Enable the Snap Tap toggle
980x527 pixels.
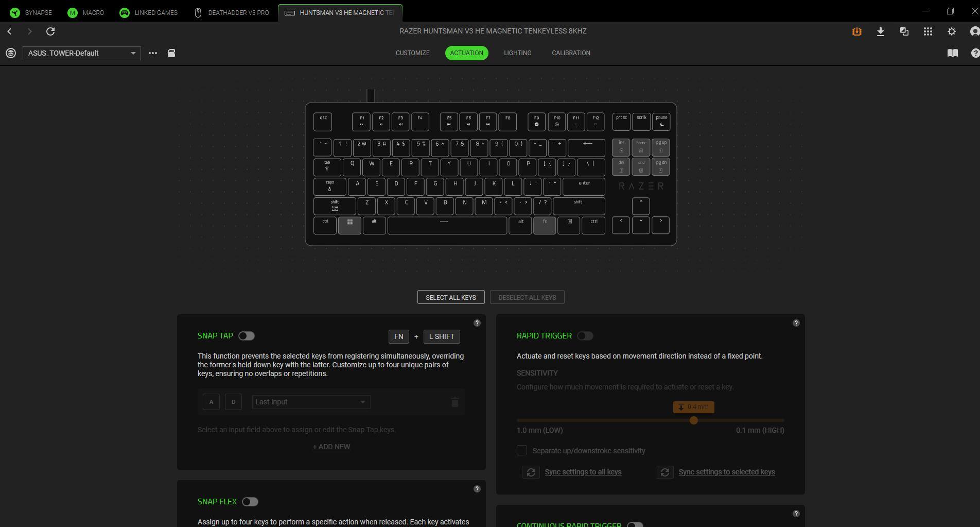tap(247, 336)
